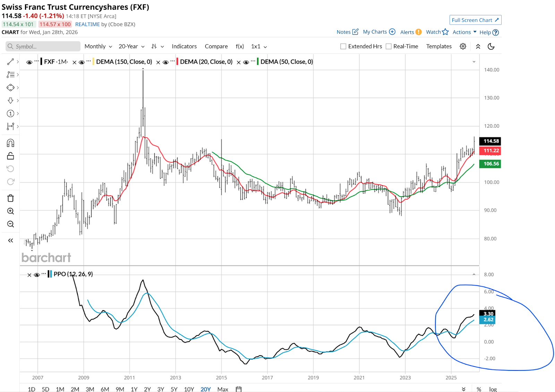The height and width of the screenshot is (392, 555).
Task: Click the Symbol search input field
Action: pos(43,46)
